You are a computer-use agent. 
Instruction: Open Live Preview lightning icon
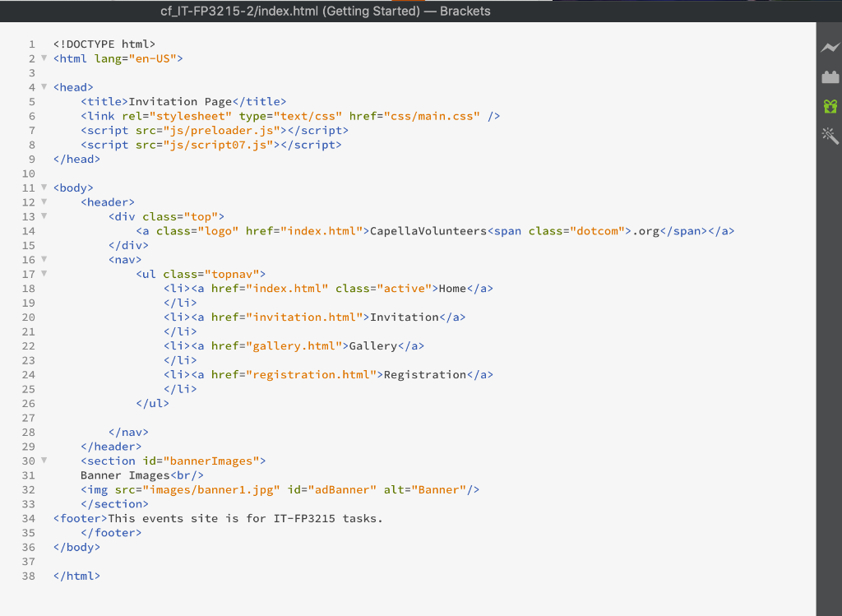coord(830,48)
